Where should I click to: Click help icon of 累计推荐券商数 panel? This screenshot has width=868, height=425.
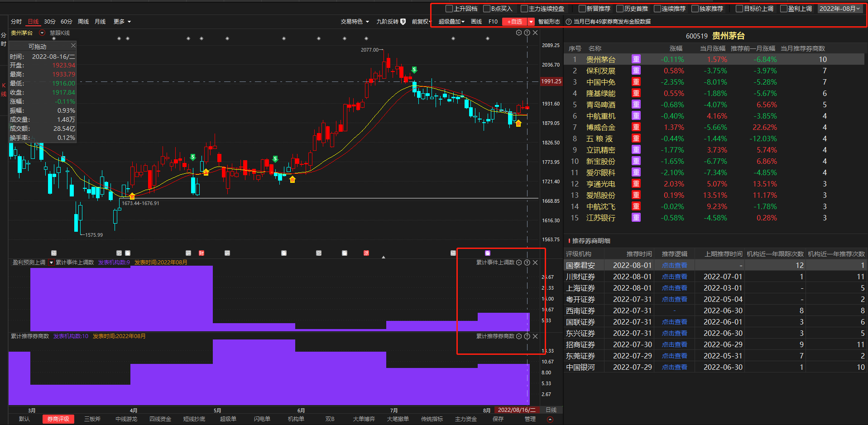pos(527,336)
